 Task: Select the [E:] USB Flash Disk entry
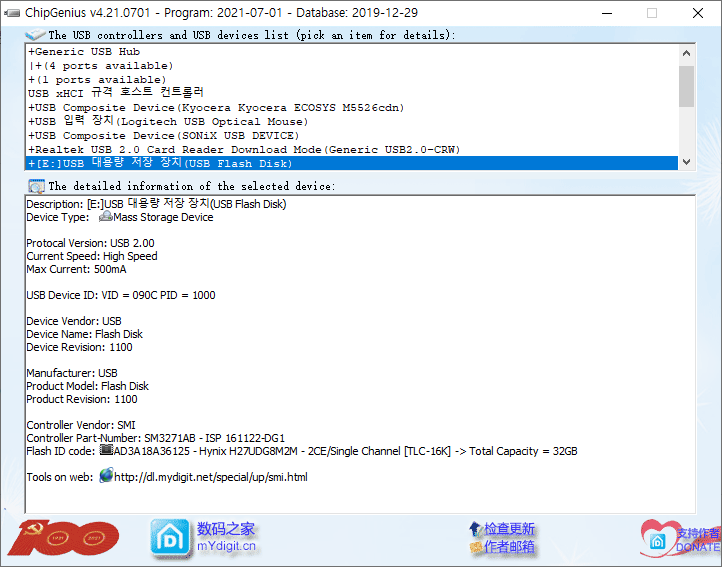(352, 163)
